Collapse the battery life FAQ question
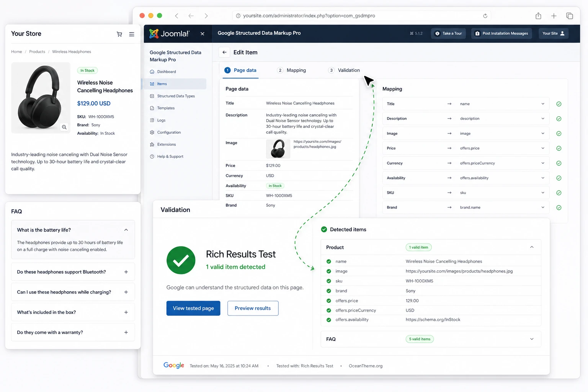Viewport: 588px width, 392px height. pyautogui.click(x=126, y=230)
